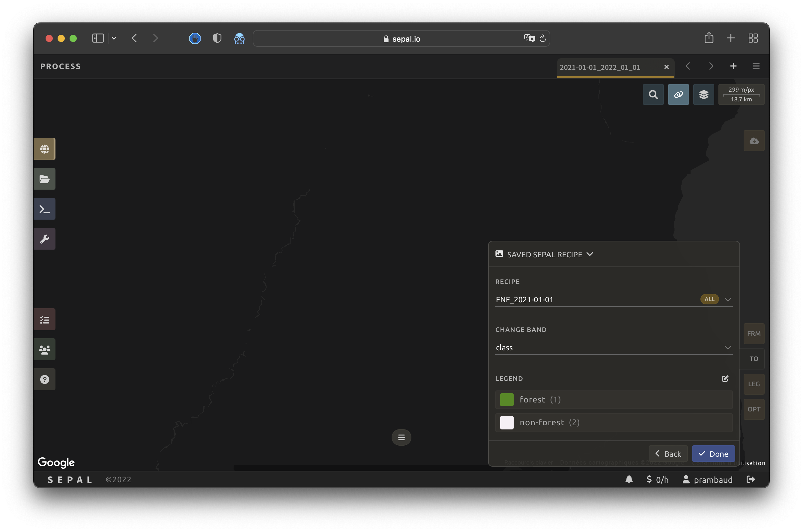
Task: Open the Users group section
Action: 44,349
